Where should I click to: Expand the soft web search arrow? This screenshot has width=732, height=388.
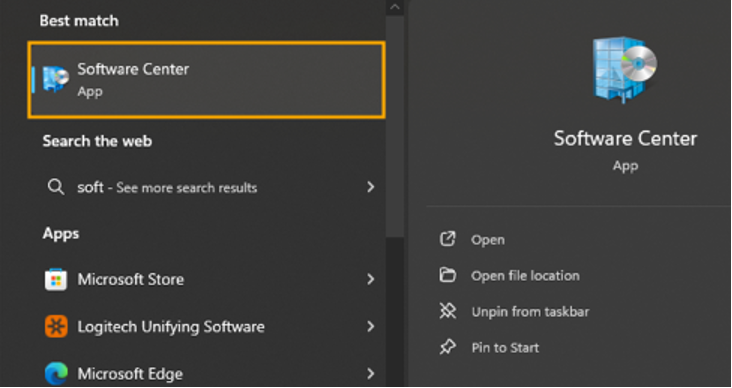tap(371, 187)
